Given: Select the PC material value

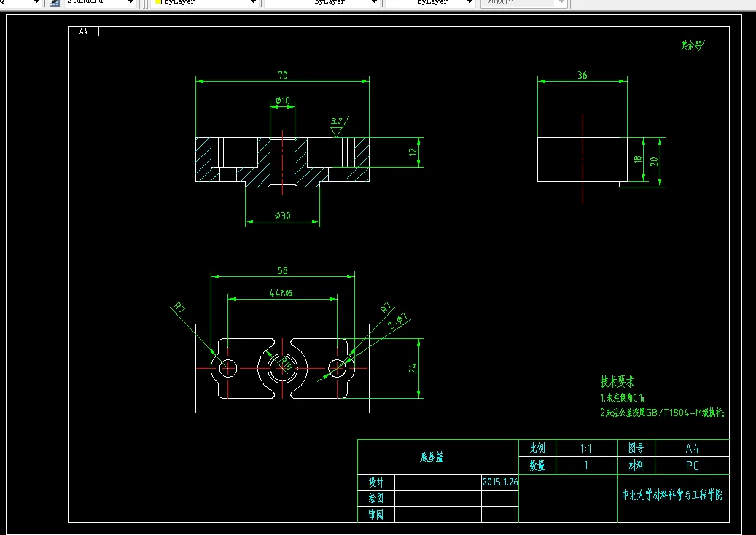Looking at the screenshot, I should [693, 466].
